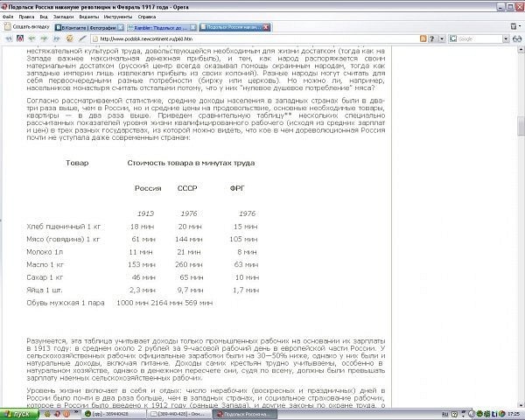Click the question mark security icon
Viewport: 525px width, 420px height.
click(432, 38)
